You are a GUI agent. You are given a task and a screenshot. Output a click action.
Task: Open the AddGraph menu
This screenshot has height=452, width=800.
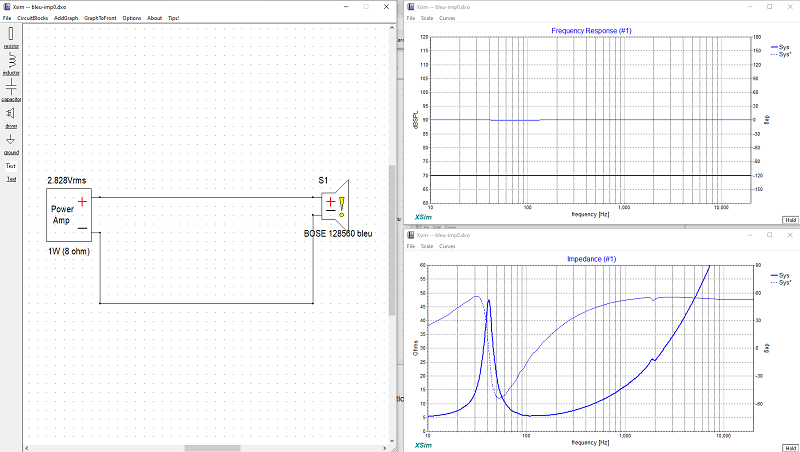coord(66,18)
